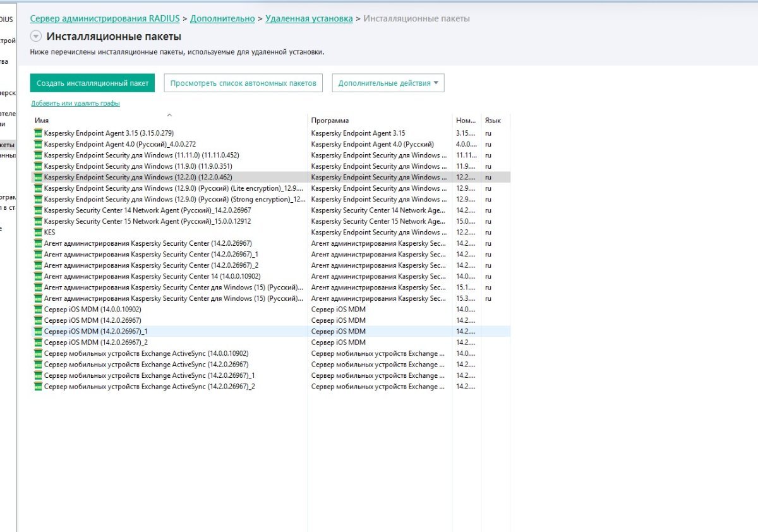Click the 'ru' language cell in KES row
Image resolution: width=758 pixels, height=532 pixels.
coord(488,233)
